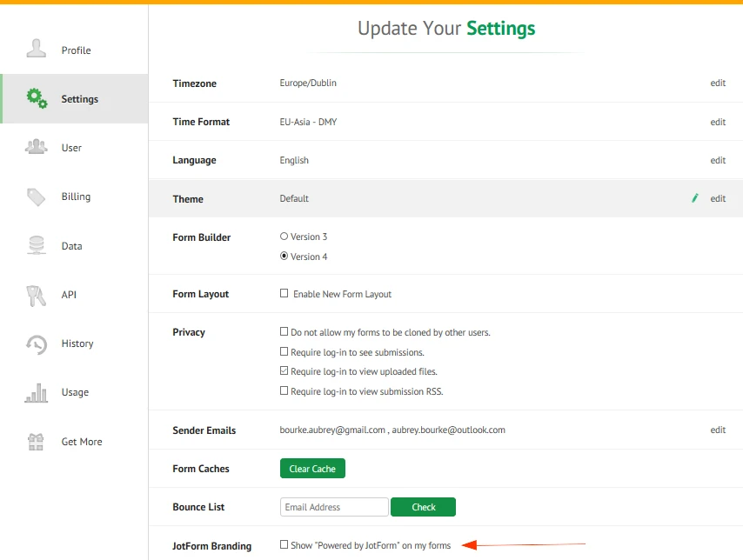The image size is (743, 560).
Task: Click the JotForm Branding label
Action: click(211, 546)
